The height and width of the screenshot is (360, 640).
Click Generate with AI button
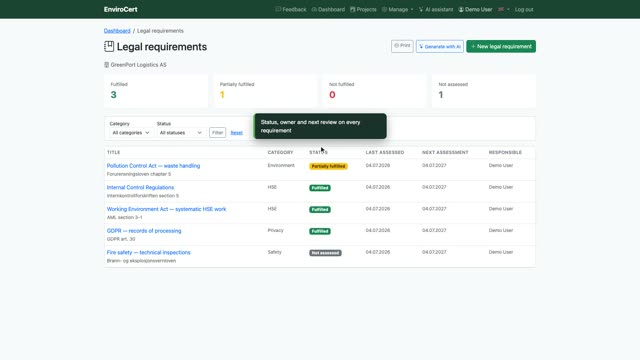click(x=440, y=47)
